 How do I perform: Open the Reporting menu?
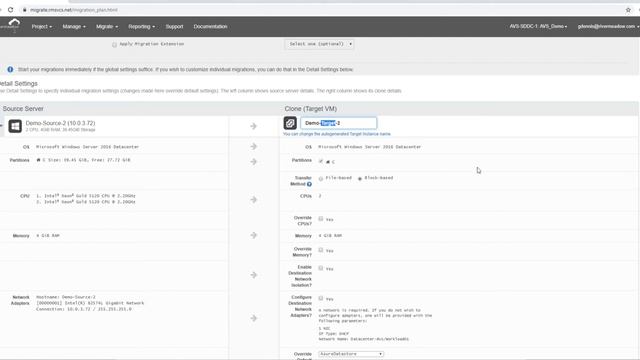[141, 27]
